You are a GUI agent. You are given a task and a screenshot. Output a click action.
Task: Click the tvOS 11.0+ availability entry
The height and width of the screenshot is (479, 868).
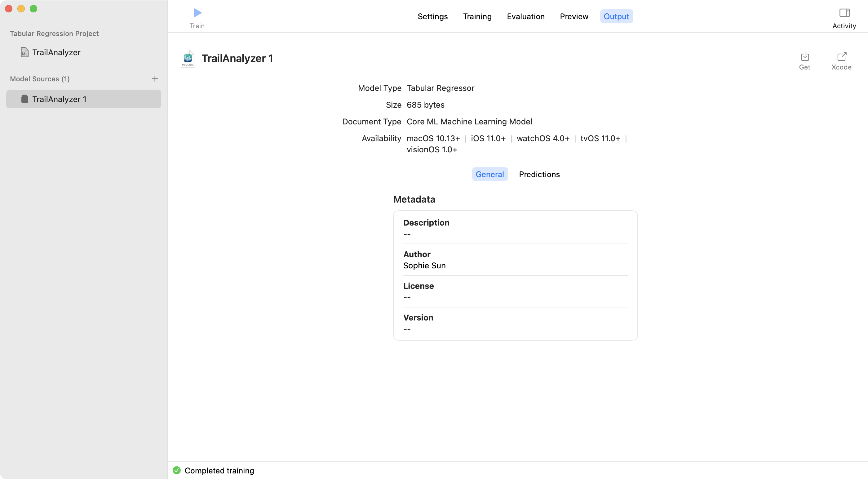click(600, 138)
